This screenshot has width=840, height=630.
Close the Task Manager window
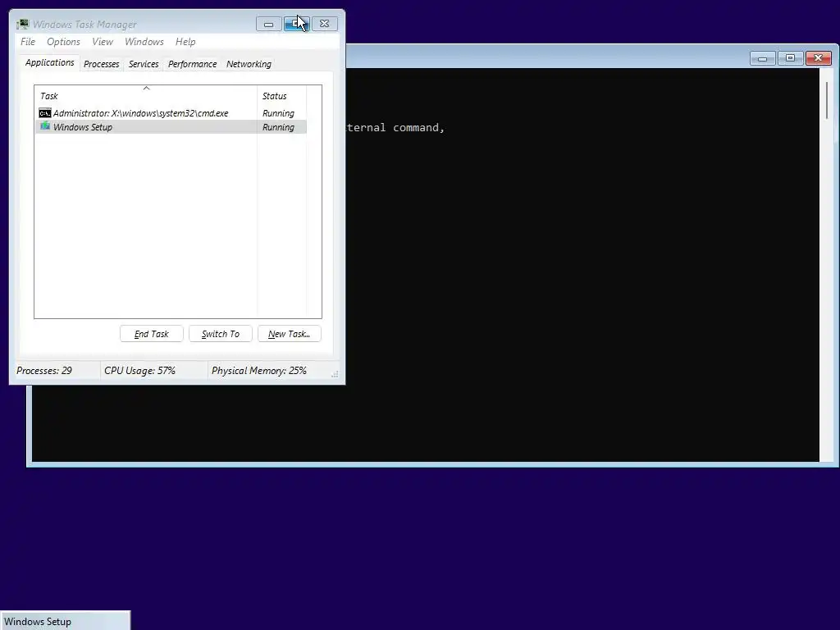[325, 24]
